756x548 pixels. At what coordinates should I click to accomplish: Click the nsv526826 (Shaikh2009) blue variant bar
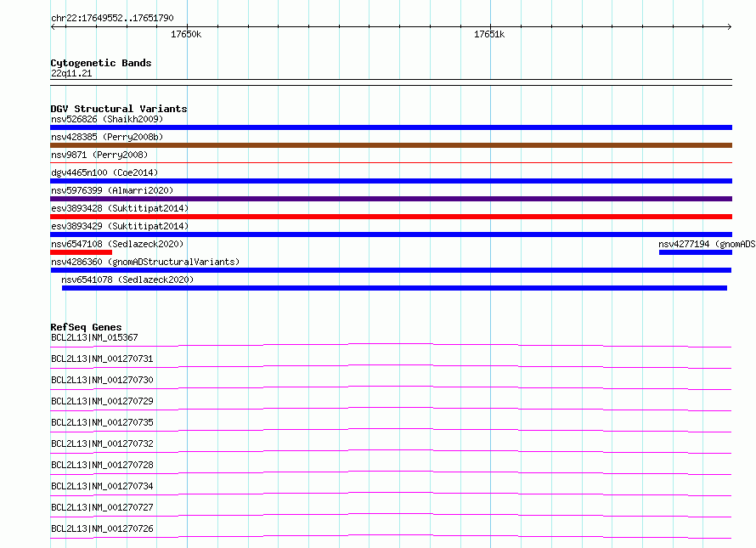(391, 127)
